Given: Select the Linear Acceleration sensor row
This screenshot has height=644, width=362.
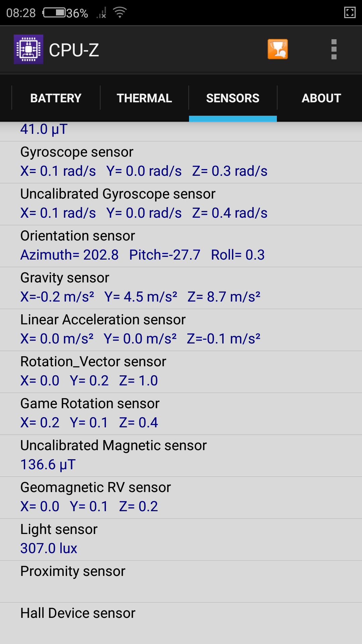Looking at the screenshot, I should [x=181, y=330].
